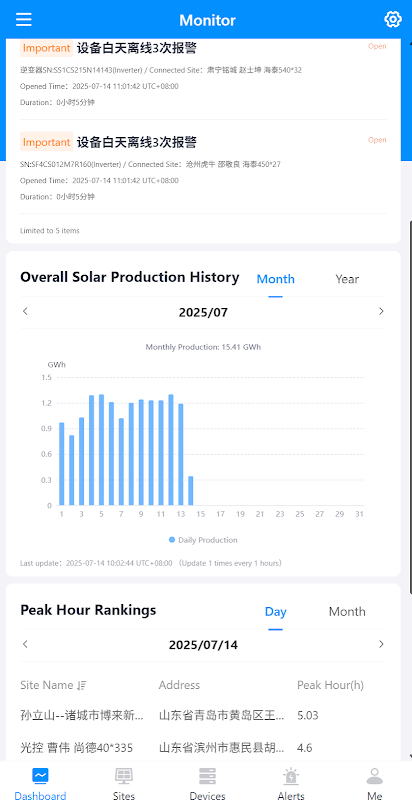The height and width of the screenshot is (800, 412).
Task: Go to previous day arrow beside 2025/07/14
Action: pos(25,644)
